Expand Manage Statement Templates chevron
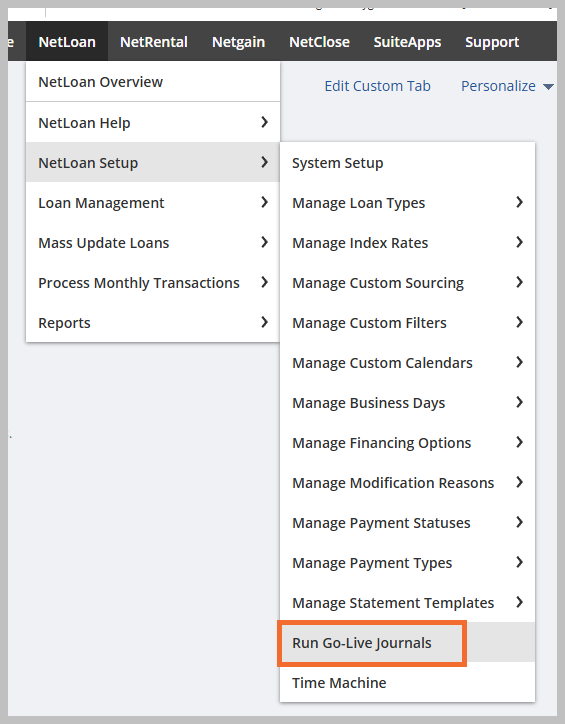Image resolution: width=565 pixels, height=724 pixels. pos(519,602)
